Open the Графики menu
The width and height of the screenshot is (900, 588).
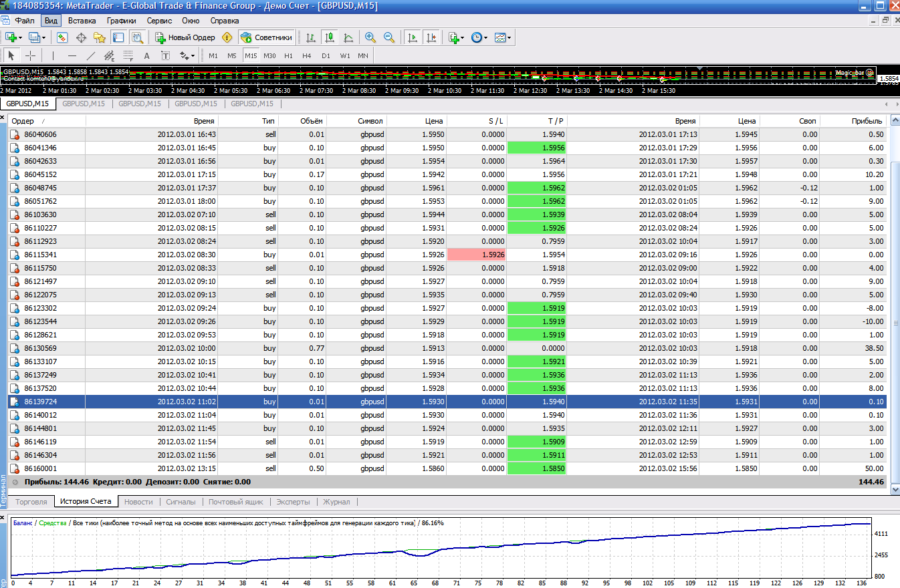point(121,21)
